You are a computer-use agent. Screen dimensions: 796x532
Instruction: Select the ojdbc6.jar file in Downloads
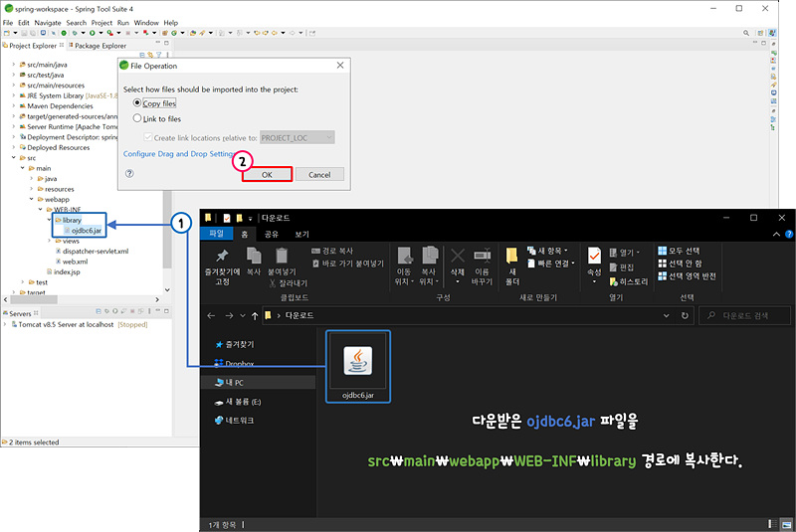tap(358, 367)
